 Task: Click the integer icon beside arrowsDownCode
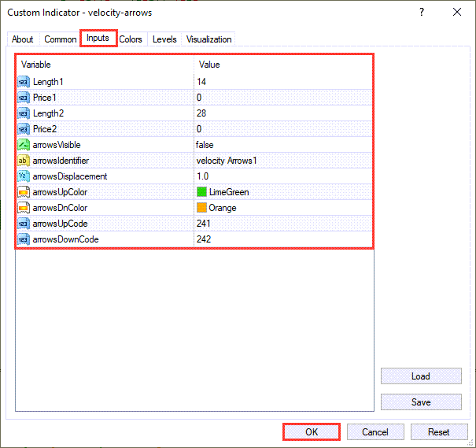coord(23,239)
